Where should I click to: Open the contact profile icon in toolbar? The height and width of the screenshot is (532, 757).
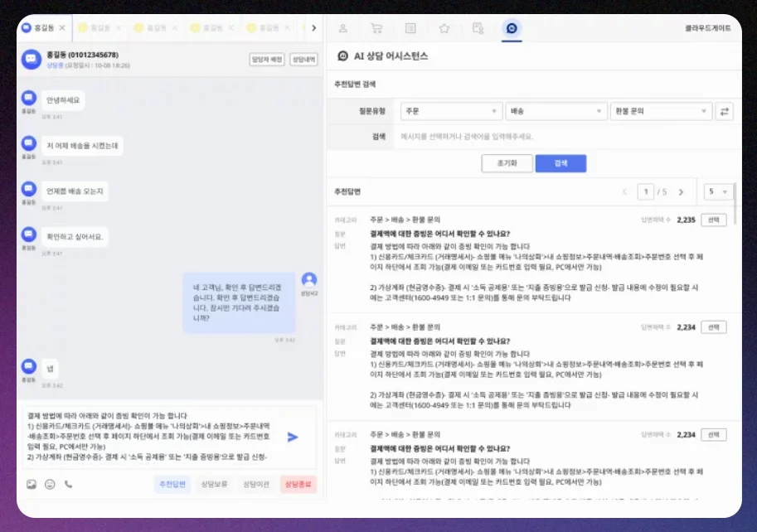(342, 28)
